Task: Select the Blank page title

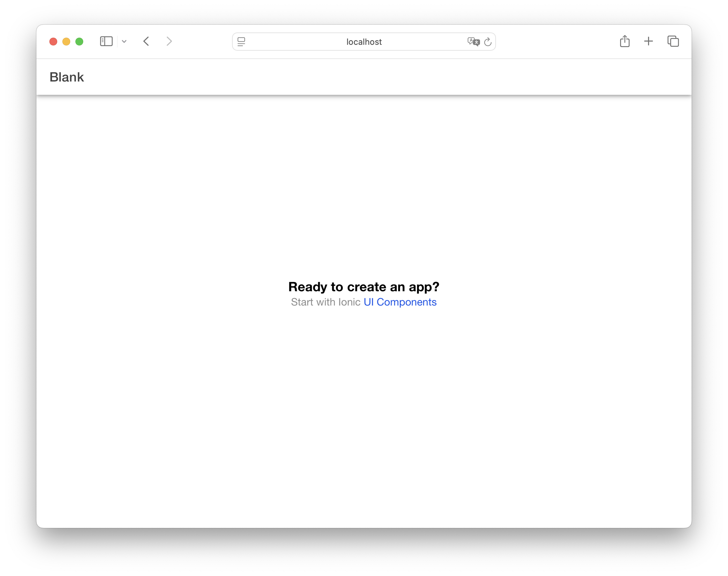Action: 67,77
